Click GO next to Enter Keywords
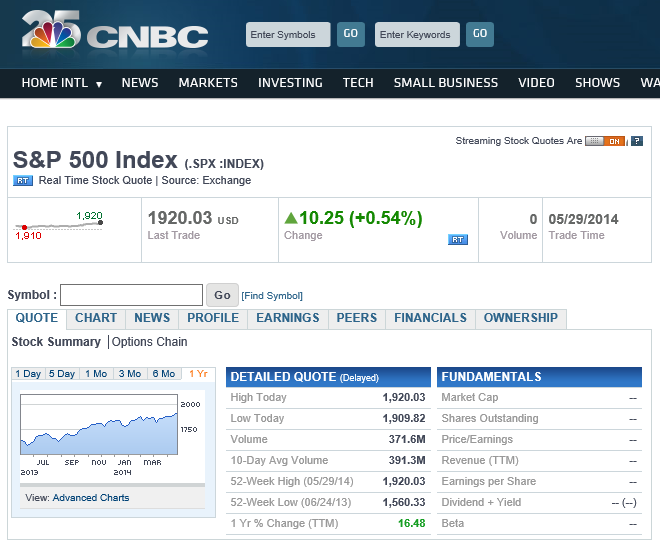The width and height of the screenshot is (660, 548). [480, 35]
